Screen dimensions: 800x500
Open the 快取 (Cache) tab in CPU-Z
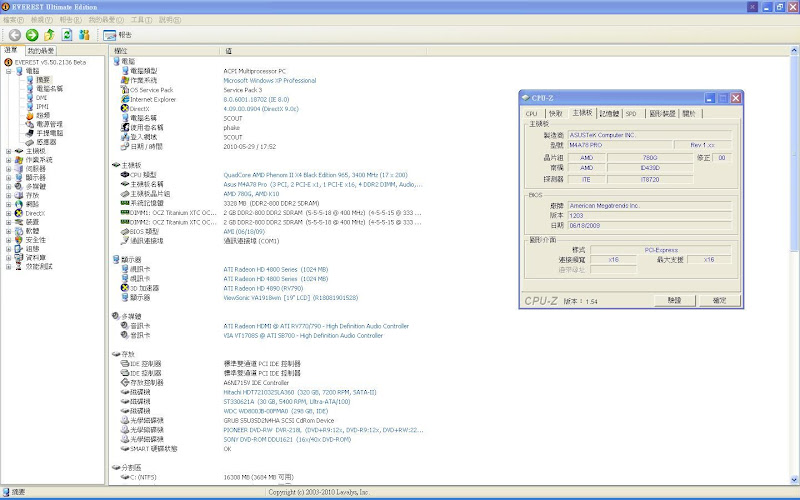(x=556, y=113)
